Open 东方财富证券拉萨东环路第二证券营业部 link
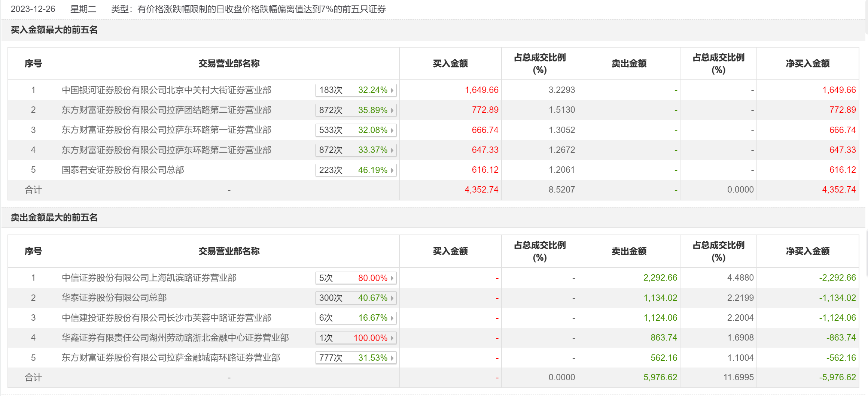This screenshot has width=868, height=396. click(167, 150)
